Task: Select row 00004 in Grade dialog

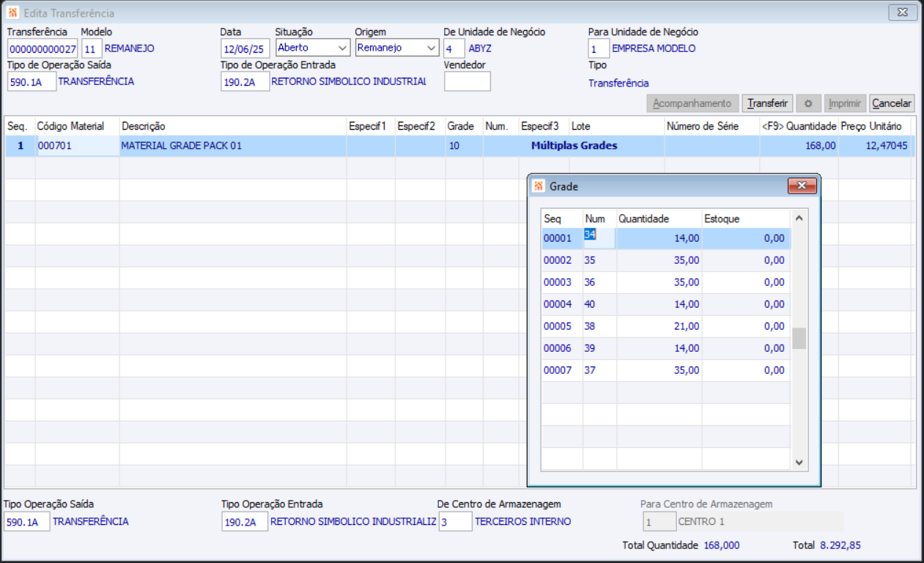Action: point(666,304)
